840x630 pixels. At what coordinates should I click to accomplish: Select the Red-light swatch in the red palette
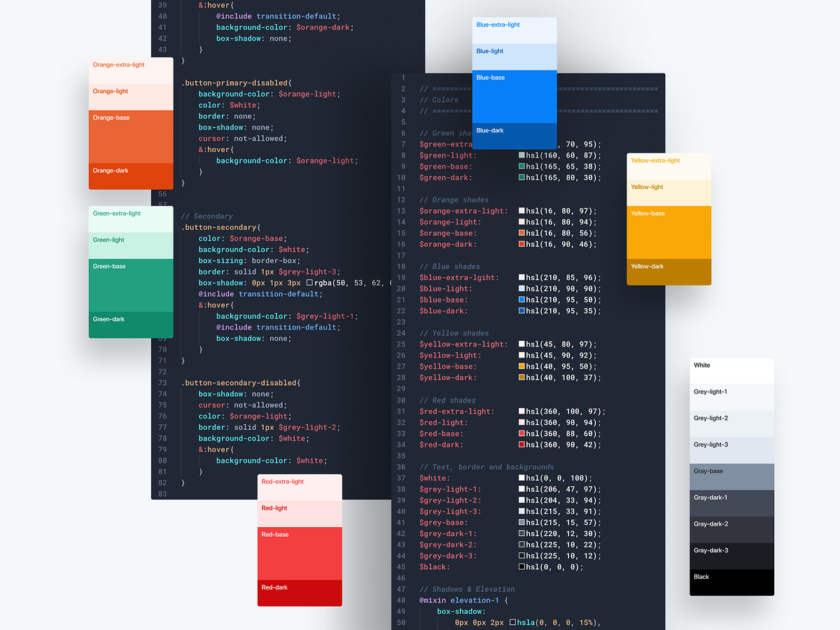pyautogui.click(x=300, y=513)
